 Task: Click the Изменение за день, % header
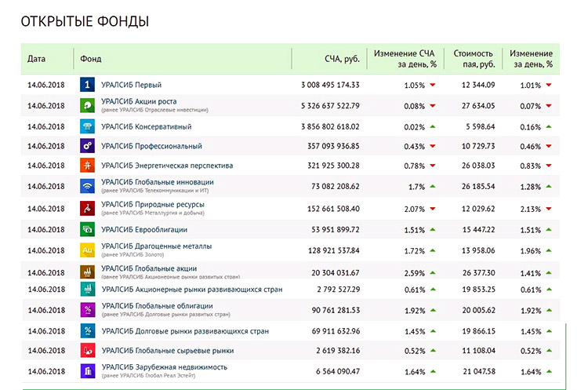point(531,59)
